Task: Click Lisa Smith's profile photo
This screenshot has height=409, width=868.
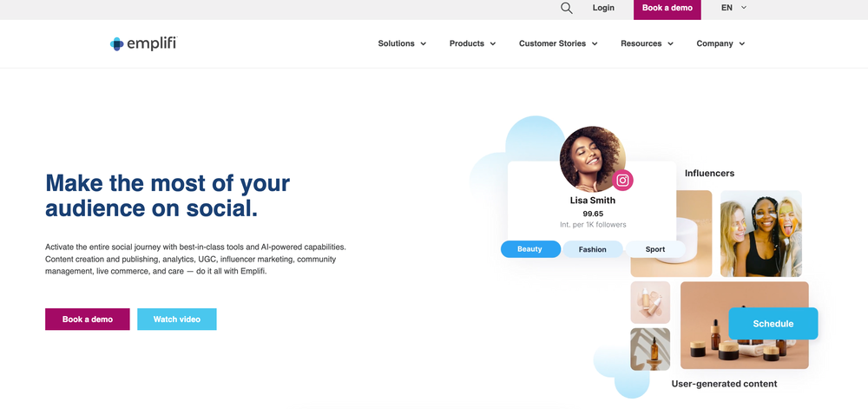Action: pos(592,159)
